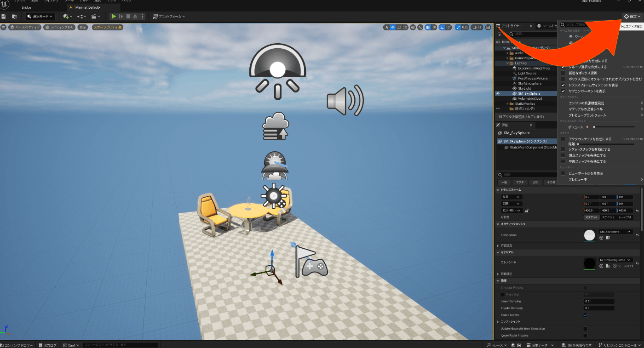Click the 表示 show button in viewport
644x348 pixels.
pyautogui.click(x=82, y=27)
